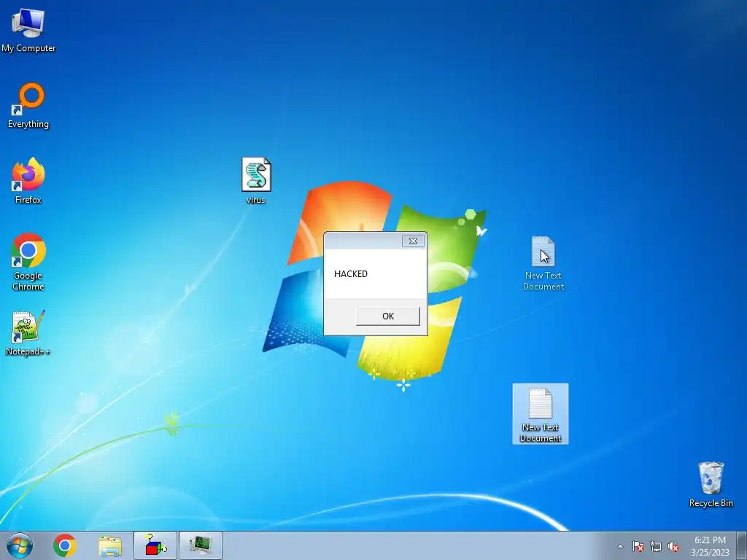Switch to the monitor taskbar app
747x560 pixels.
pyautogui.click(x=201, y=545)
